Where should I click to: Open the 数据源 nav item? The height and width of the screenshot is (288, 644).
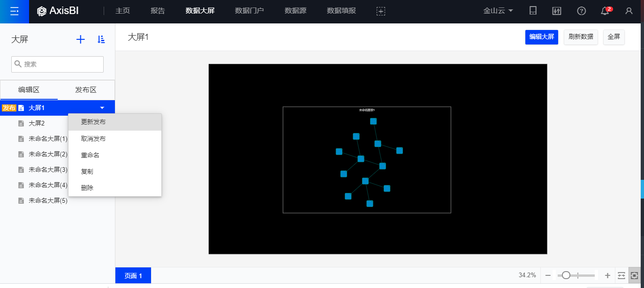(295, 11)
